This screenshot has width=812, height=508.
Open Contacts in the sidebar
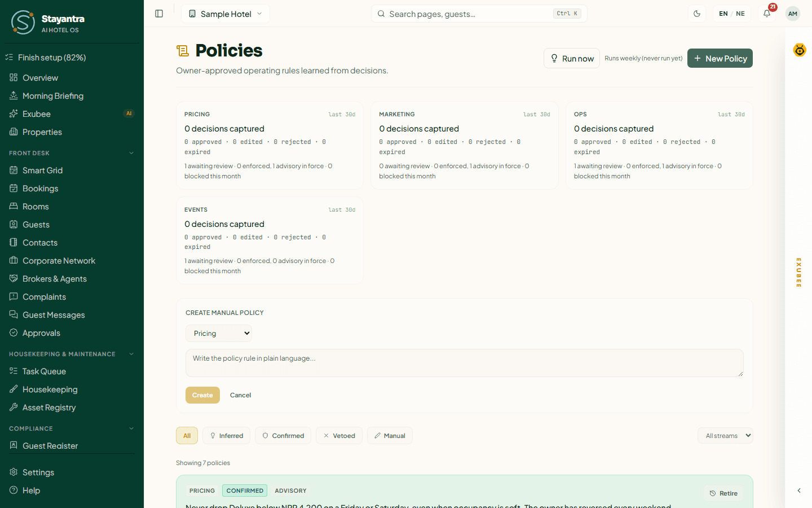[x=72, y=243]
